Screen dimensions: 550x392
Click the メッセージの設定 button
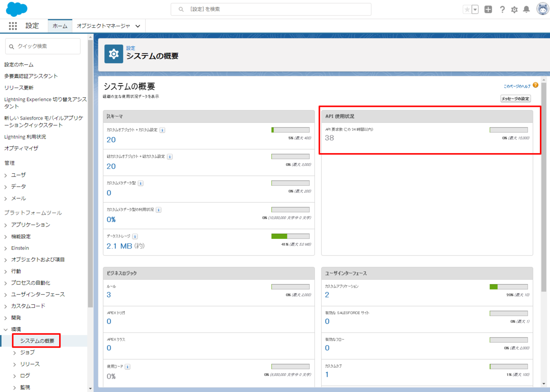tap(515, 98)
